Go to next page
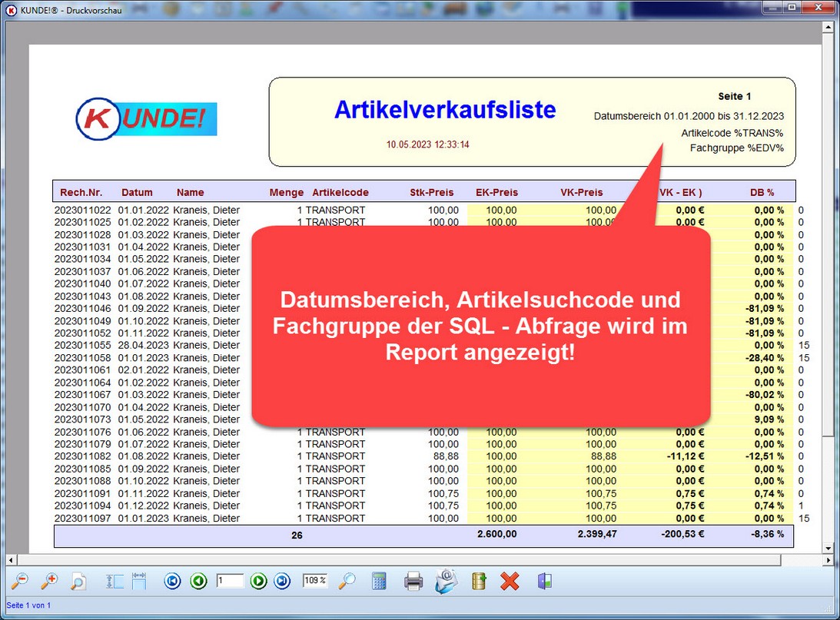Image resolution: width=840 pixels, height=620 pixels. [x=258, y=581]
